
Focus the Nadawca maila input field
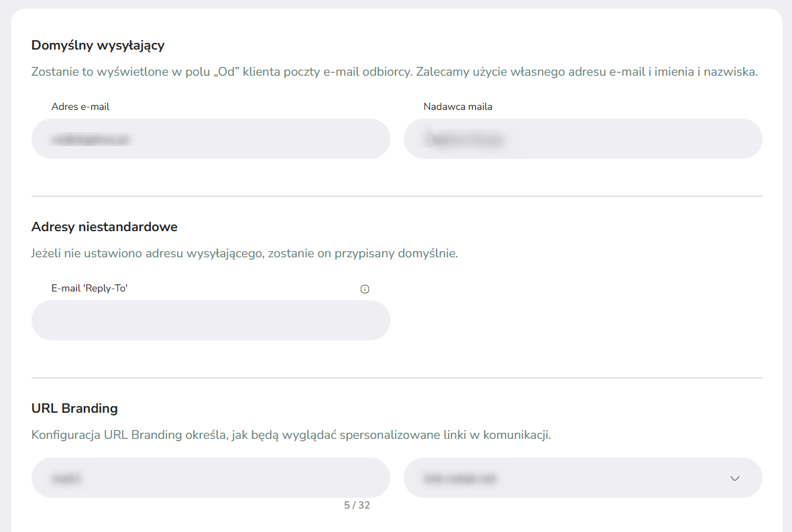pyautogui.click(x=583, y=139)
